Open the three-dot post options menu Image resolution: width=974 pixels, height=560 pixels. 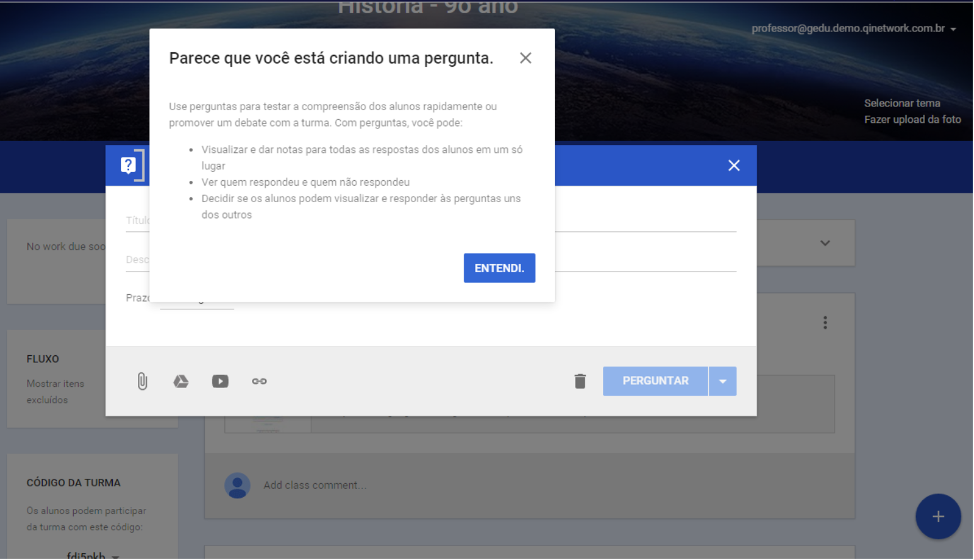click(x=825, y=323)
